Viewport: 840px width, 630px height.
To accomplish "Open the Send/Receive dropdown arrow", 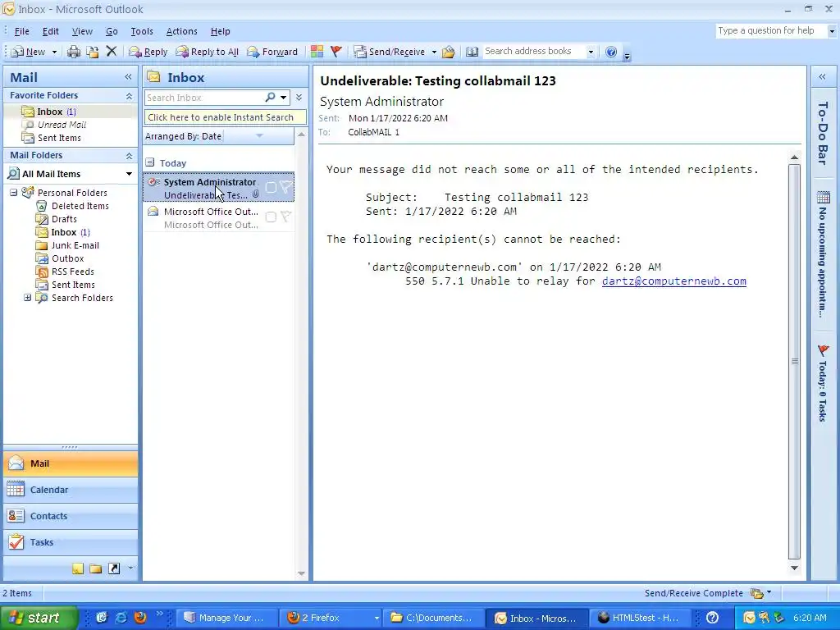I will (433, 52).
